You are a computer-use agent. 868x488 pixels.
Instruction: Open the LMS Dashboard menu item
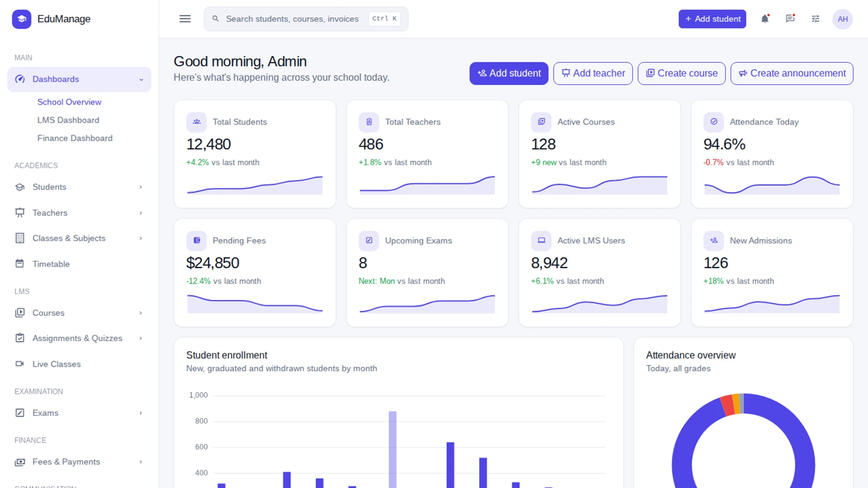(x=68, y=120)
